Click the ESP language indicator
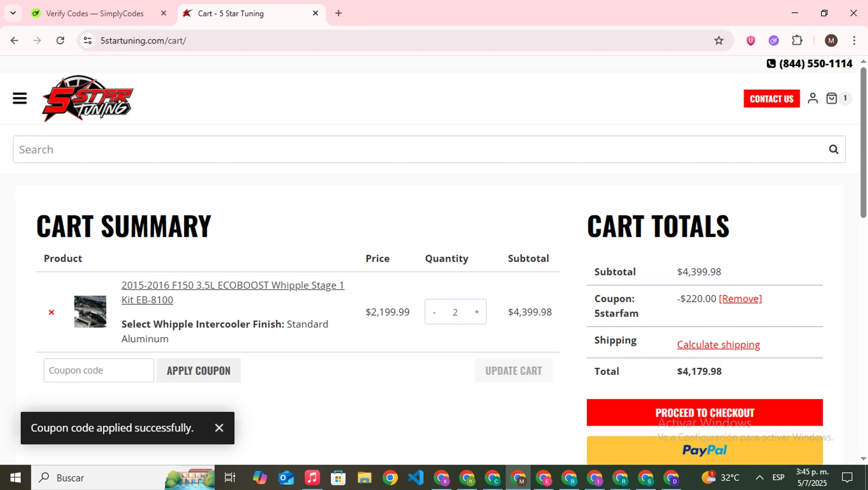Viewport: 868px width, 490px height. click(778, 478)
